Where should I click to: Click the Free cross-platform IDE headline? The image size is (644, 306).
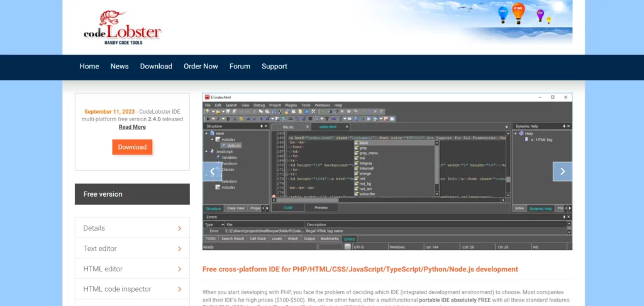click(360, 270)
